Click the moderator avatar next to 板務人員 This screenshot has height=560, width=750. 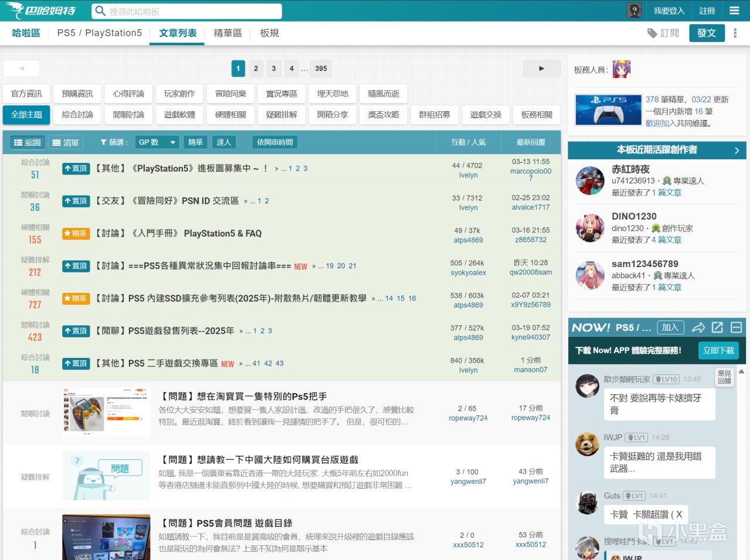coord(622,69)
